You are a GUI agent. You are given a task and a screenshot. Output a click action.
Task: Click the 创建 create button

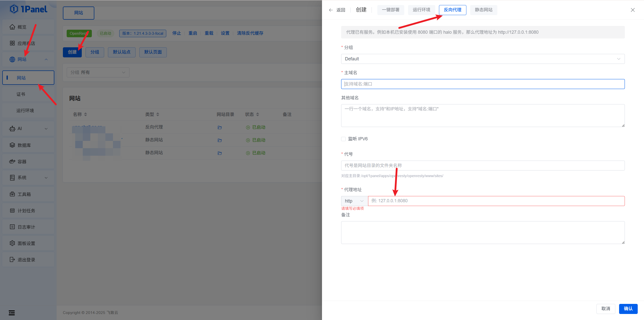(72, 52)
